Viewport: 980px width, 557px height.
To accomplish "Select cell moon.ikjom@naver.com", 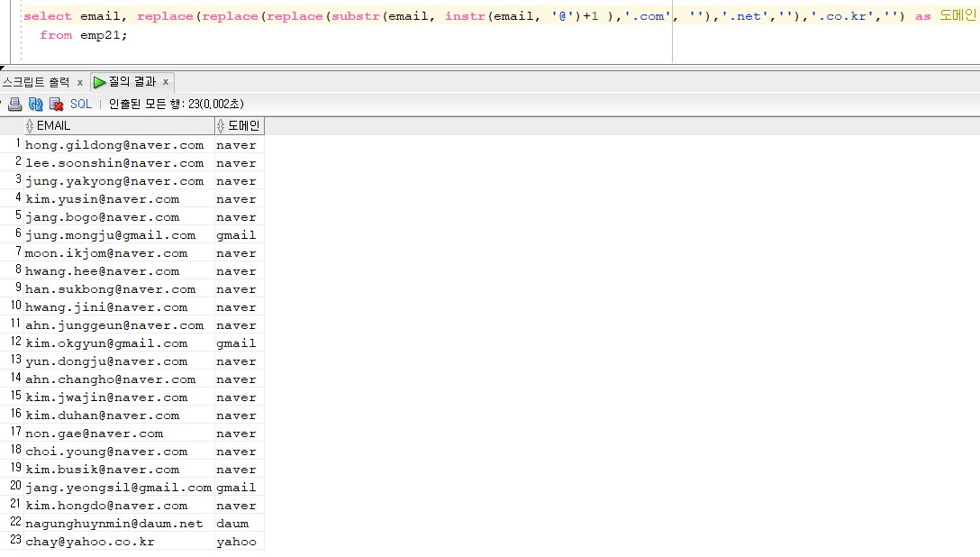I will 119,253.
